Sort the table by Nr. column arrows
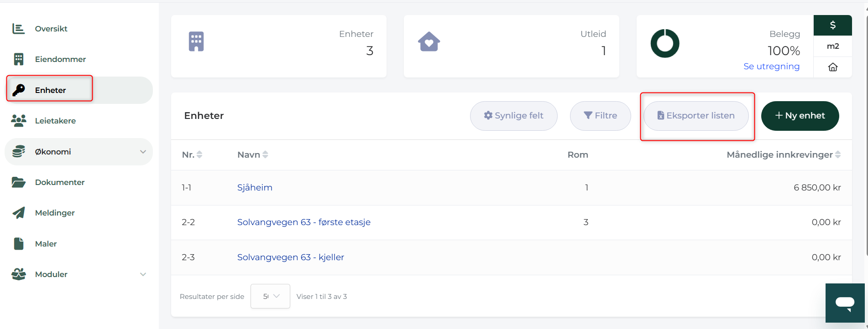 (x=199, y=155)
